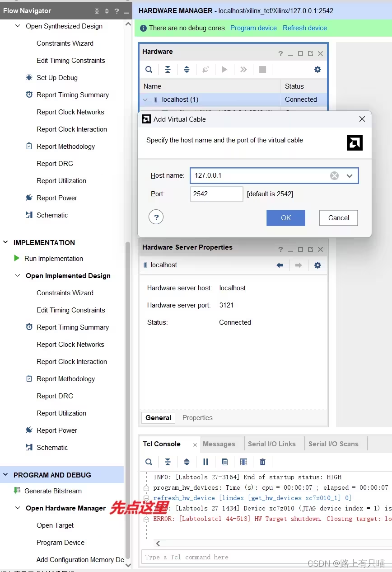392x572 pixels.
Task: Fold the ERROR Labtoolstcl console entry
Action: 146,520
